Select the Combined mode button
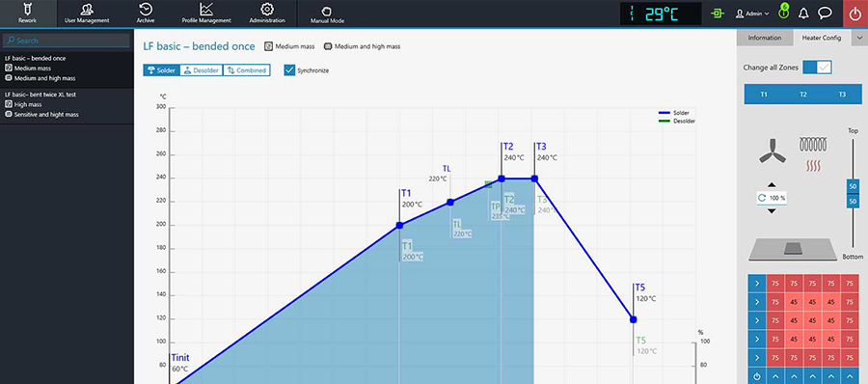 click(247, 70)
